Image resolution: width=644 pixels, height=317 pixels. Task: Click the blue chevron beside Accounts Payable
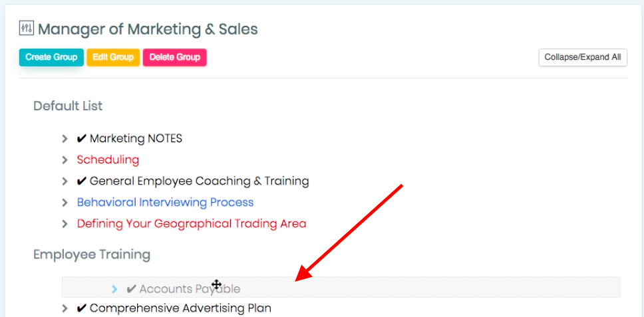[114, 289]
